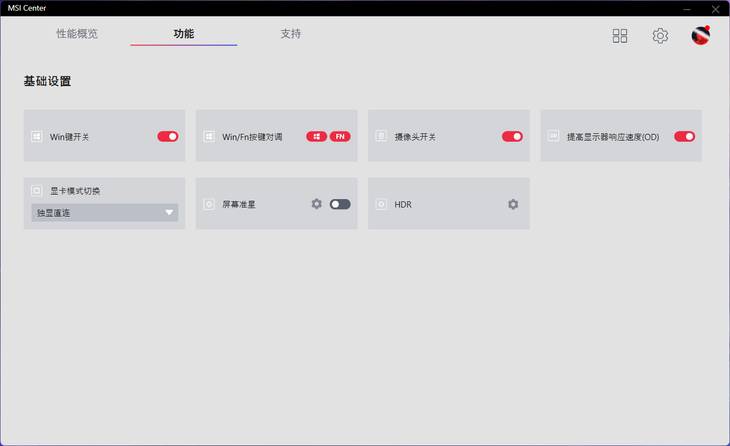Click the Windows key pill in Win/Fn按键对调

pyautogui.click(x=317, y=136)
